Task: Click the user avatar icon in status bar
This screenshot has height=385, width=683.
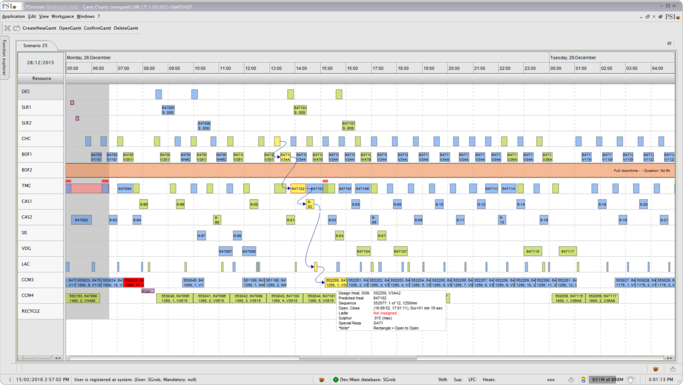Action: pos(583,380)
